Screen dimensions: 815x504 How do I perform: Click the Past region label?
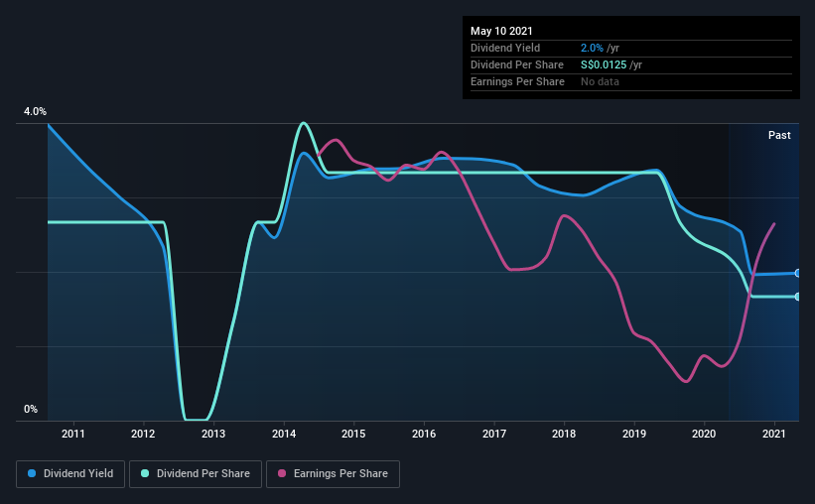coord(779,135)
